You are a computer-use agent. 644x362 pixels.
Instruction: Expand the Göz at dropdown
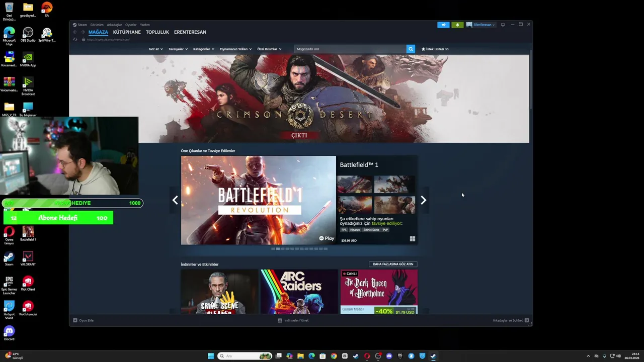(155, 49)
